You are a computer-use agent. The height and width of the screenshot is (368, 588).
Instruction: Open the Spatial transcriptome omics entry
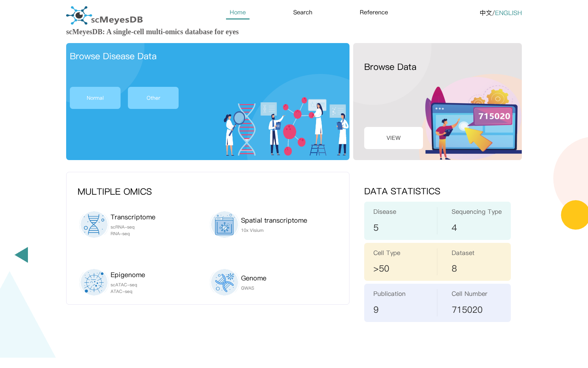(274, 220)
